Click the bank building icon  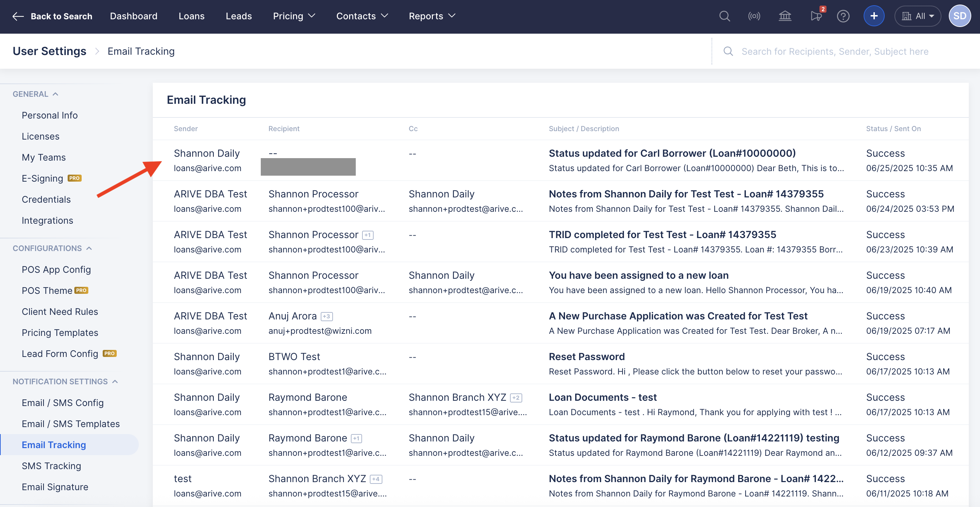784,16
